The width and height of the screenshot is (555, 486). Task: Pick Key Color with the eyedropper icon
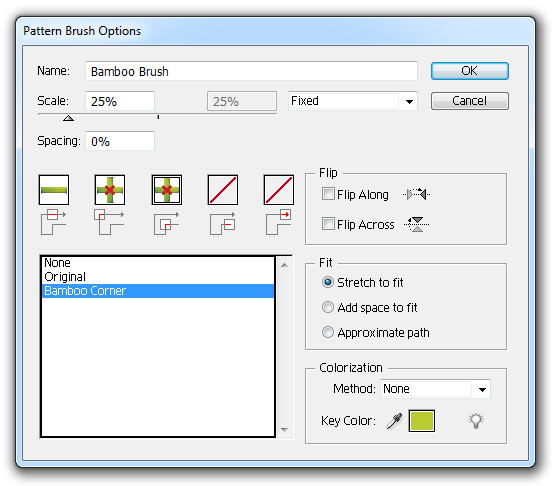(394, 421)
